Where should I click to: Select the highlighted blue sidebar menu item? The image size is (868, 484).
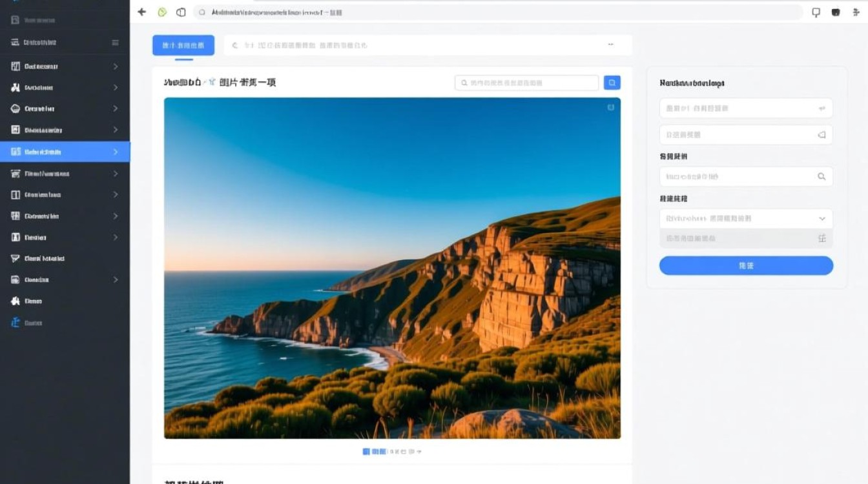58,152
